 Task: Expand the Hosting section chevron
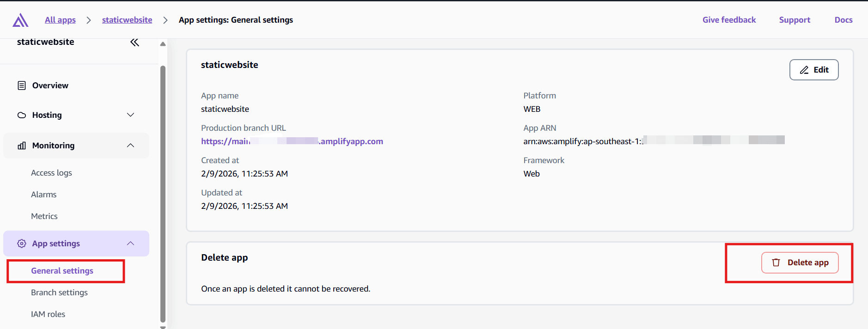[131, 115]
